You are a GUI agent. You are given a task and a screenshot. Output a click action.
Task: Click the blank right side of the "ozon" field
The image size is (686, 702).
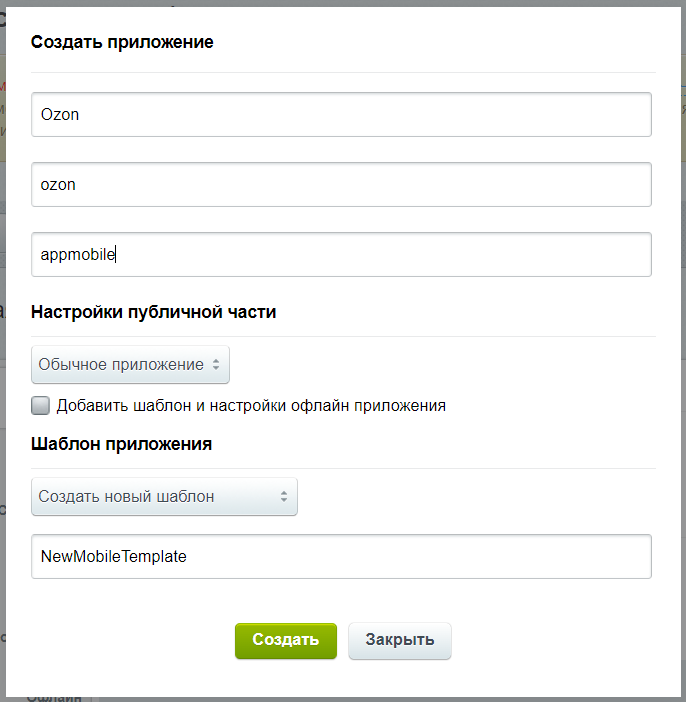click(x=500, y=185)
